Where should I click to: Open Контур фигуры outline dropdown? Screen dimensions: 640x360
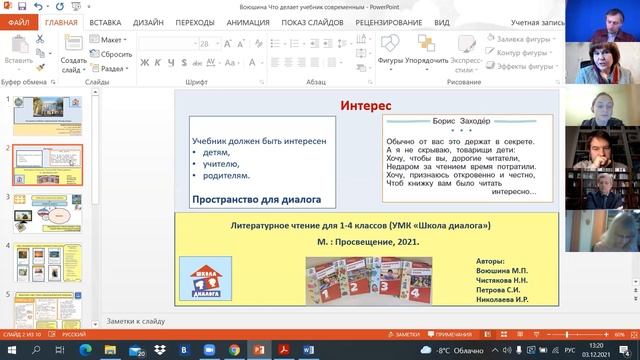tap(519, 52)
